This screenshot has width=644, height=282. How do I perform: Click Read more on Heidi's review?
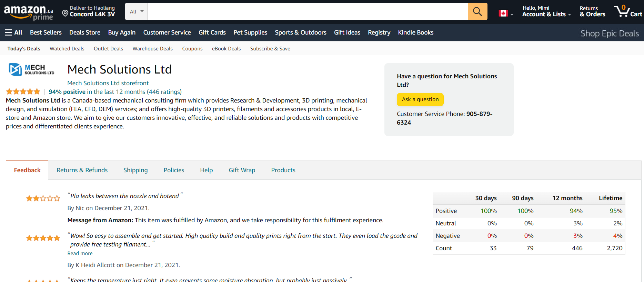click(80, 253)
